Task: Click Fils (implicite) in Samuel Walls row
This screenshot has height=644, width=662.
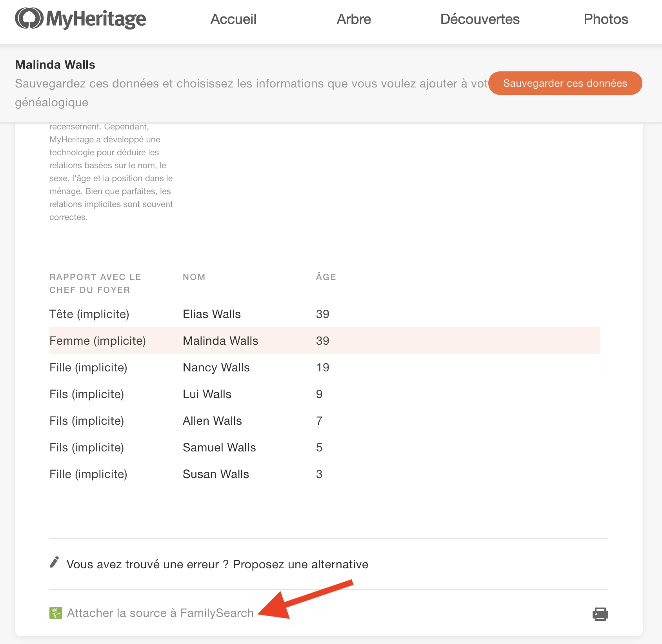Action: [87, 448]
